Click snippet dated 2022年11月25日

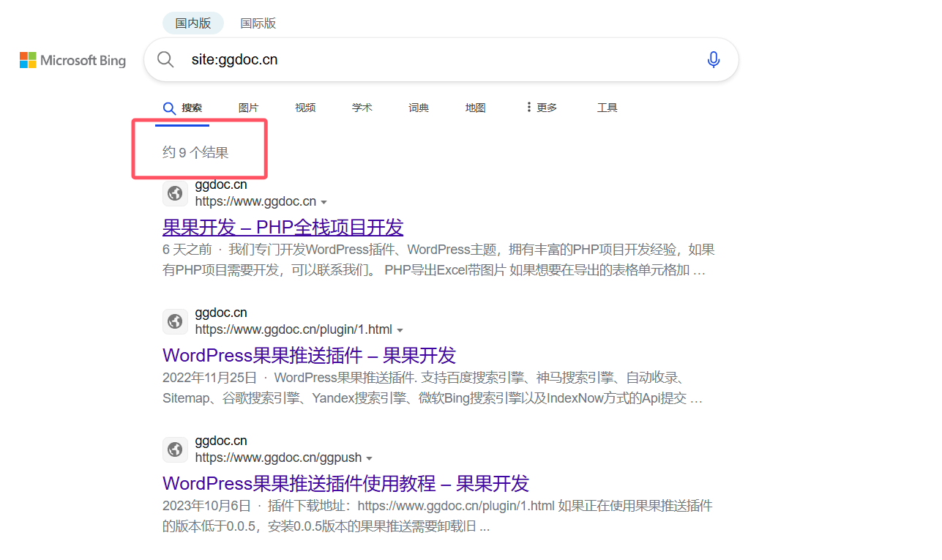tap(433, 389)
